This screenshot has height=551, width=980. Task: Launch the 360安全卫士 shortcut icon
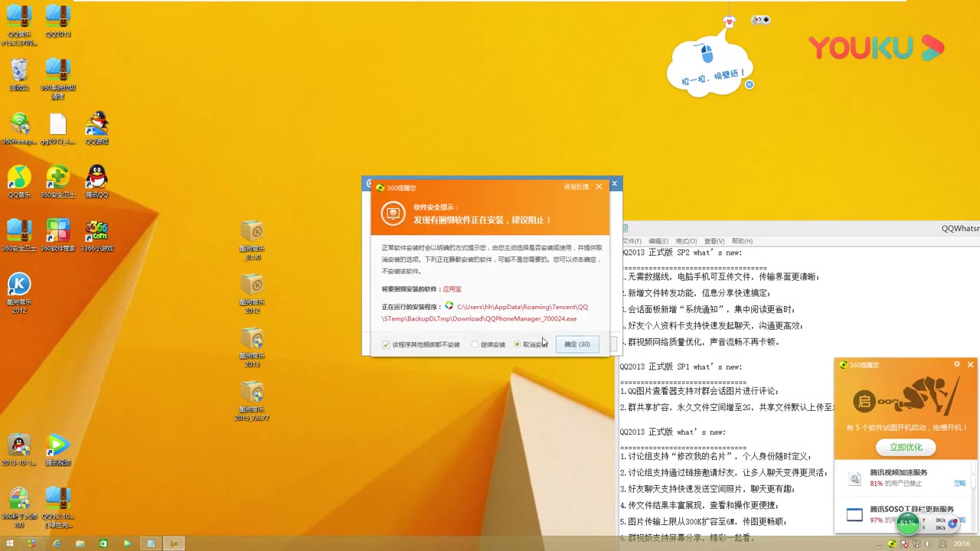pos(58,181)
